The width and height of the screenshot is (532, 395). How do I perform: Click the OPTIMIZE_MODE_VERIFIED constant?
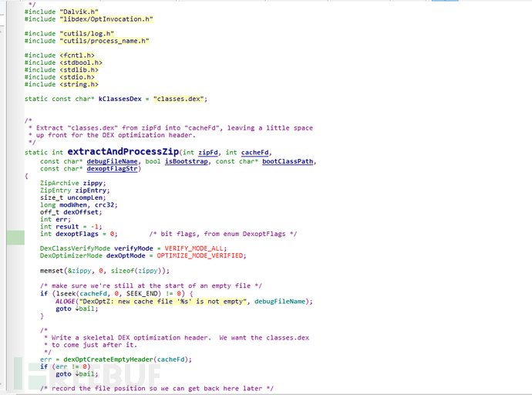tap(200, 255)
